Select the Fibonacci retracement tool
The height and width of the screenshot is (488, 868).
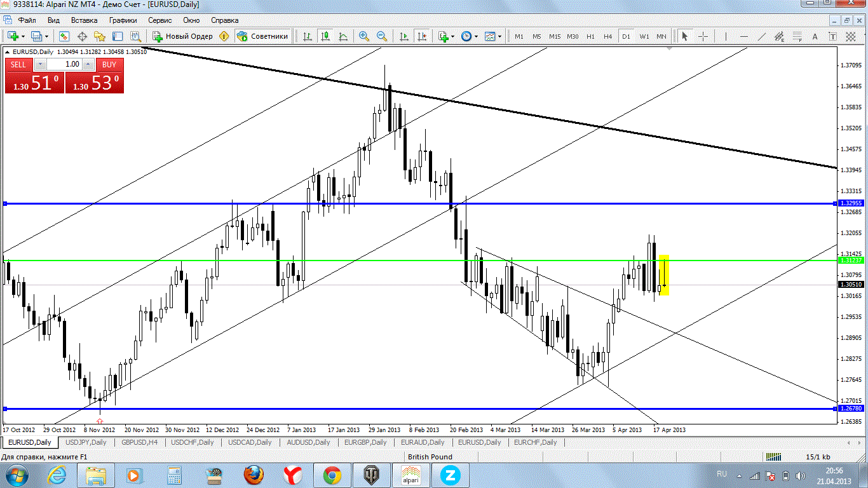797,36
